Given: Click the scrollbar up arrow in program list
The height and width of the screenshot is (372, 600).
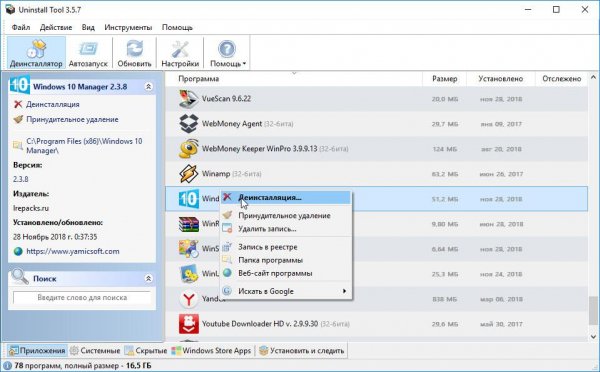Looking at the screenshot, I should [x=593, y=78].
